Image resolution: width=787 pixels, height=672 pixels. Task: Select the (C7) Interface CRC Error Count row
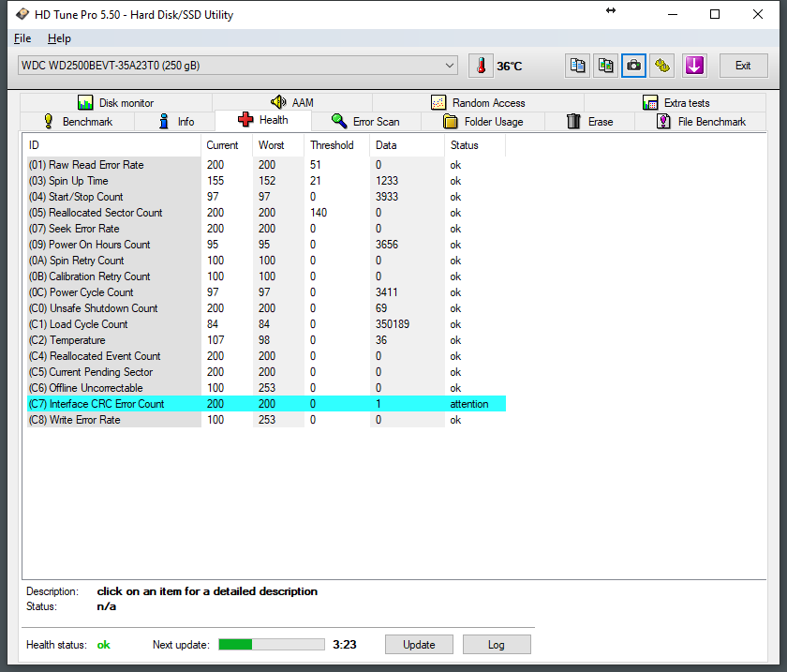(x=266, y=404)
